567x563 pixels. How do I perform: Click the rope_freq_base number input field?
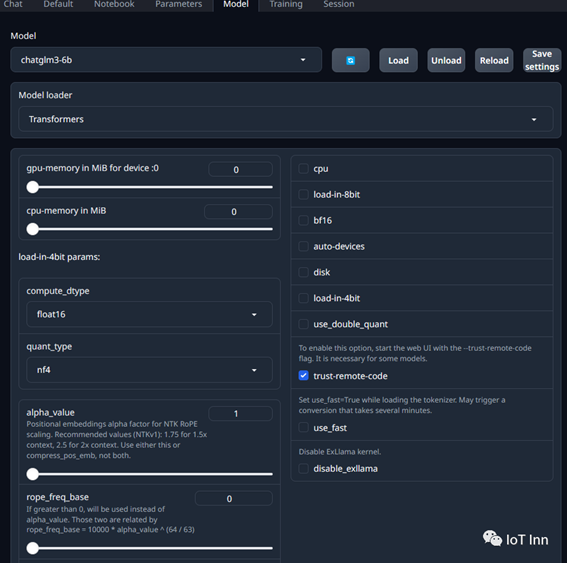tap(234, 499)
